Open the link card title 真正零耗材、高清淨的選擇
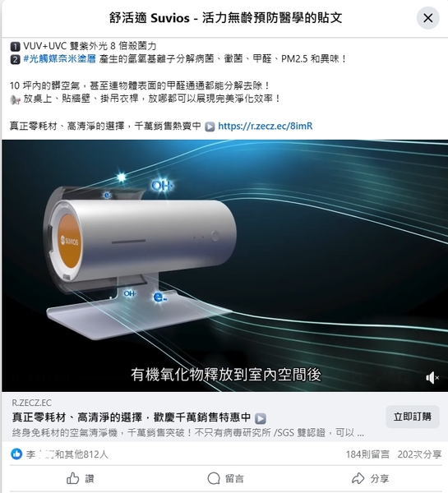The width and height of the screenshot is (448, 493). (132, 417)
